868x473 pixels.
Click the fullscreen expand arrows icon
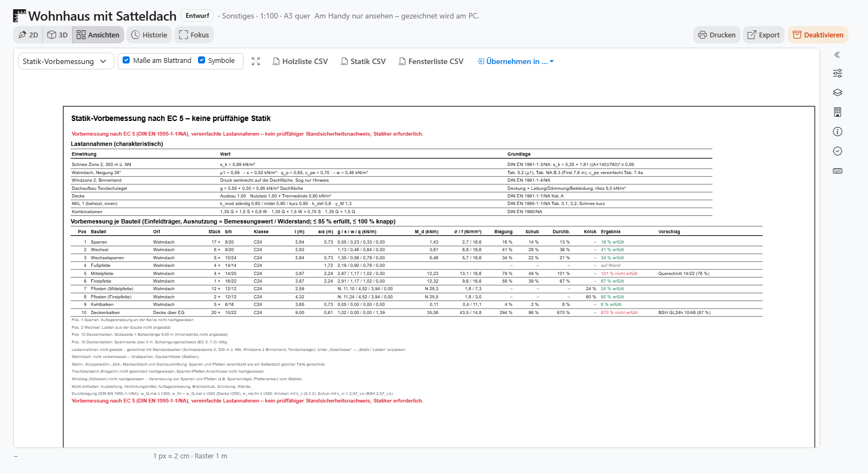(256, 61)
